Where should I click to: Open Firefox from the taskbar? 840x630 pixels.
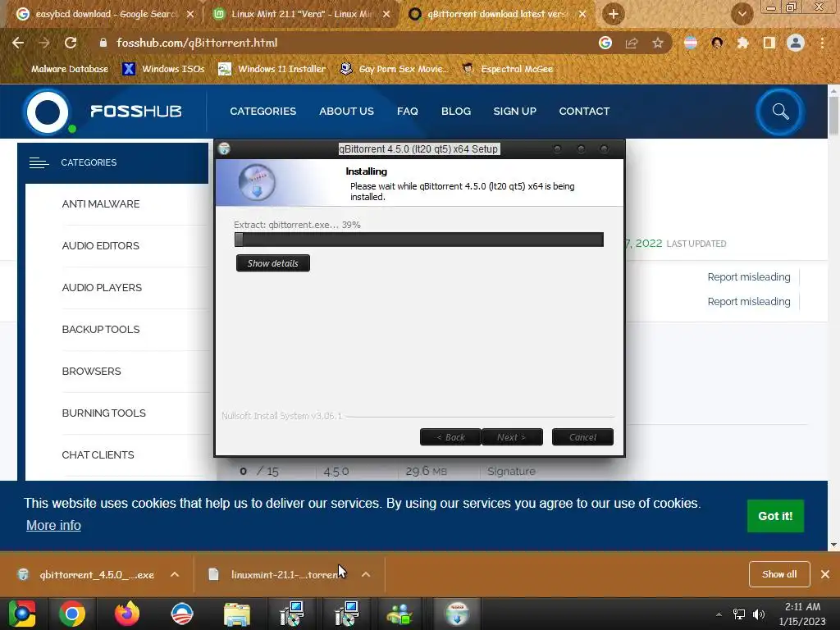pos(127,614)
